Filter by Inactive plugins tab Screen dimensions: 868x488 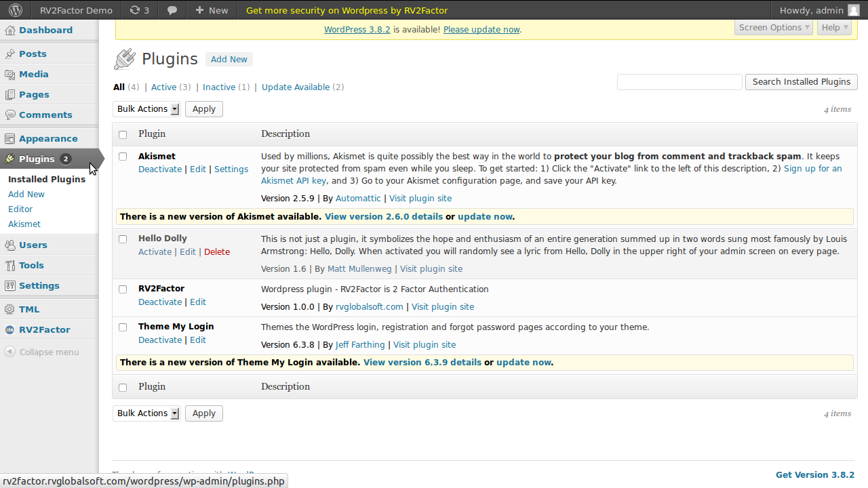(x=219, y=87)
